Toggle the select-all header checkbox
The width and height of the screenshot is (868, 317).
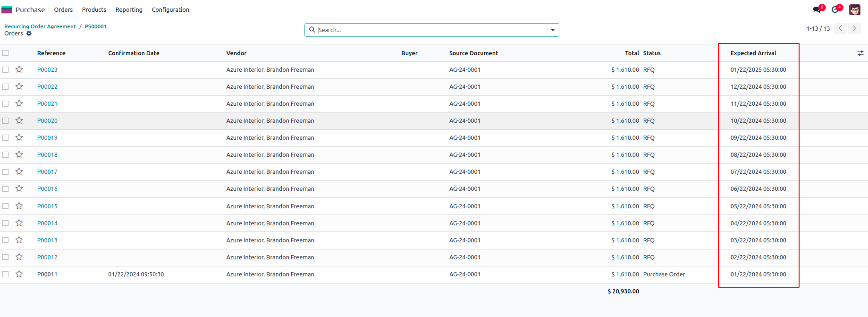[6, 53]
